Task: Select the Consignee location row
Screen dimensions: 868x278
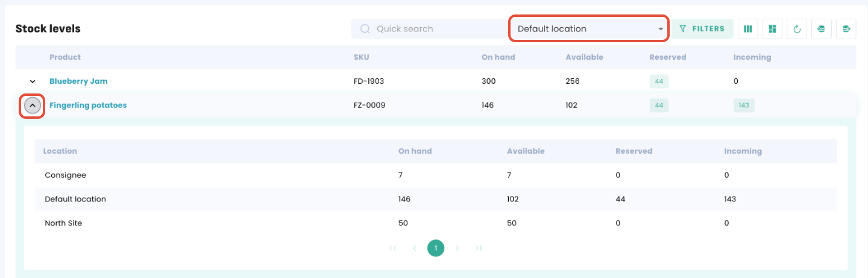Action: tap(436, 175)
